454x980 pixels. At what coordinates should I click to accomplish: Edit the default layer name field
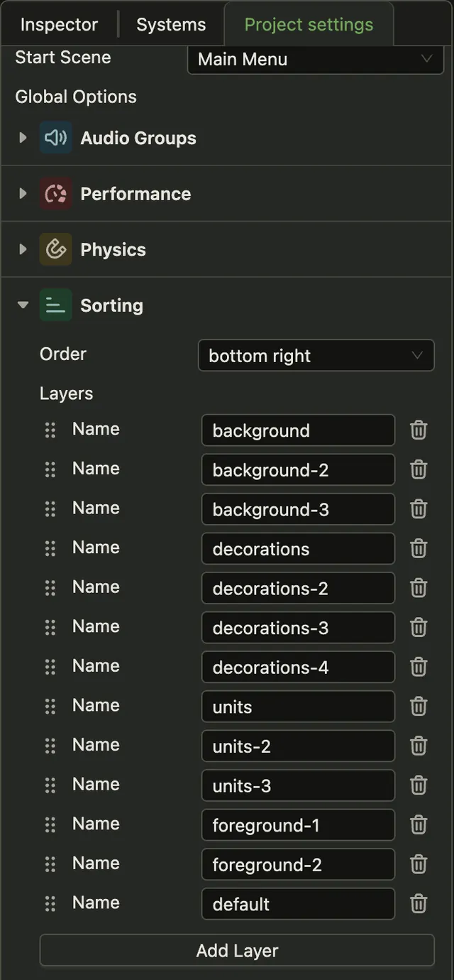(298, 904)
